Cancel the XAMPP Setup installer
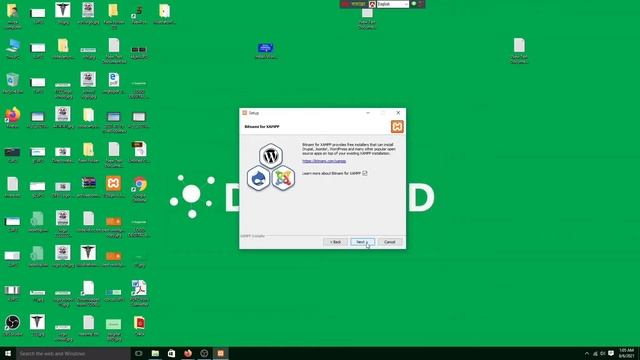 [x=390, y=242]
